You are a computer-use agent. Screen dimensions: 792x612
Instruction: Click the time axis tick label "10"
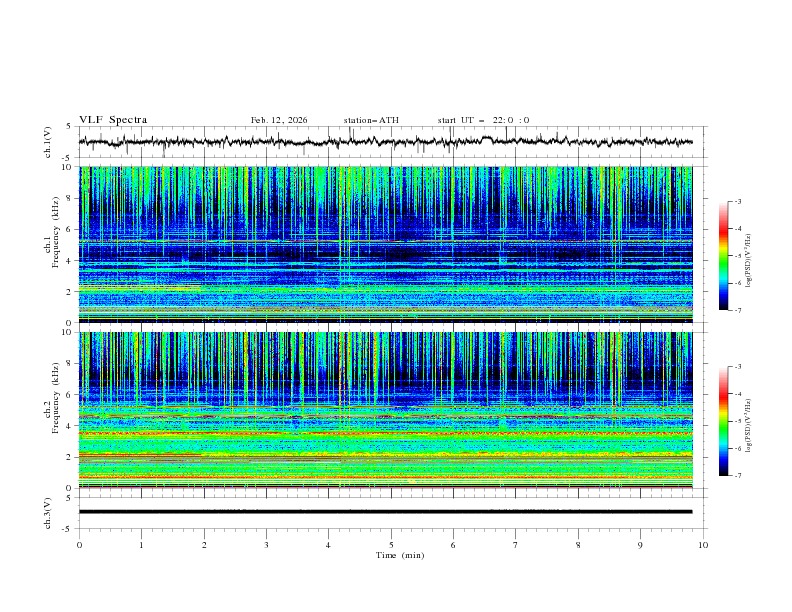(x=703, y=545)
